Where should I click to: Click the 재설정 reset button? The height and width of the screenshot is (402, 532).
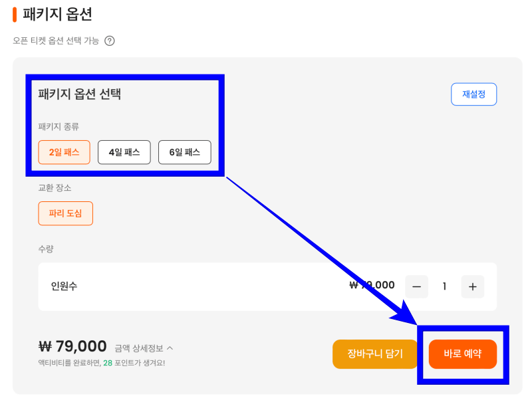(473, 94)
